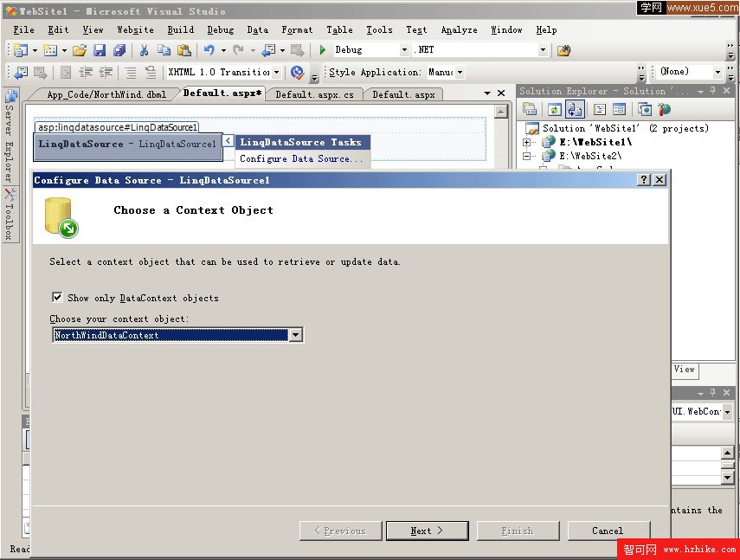The height and width of the screenshot is (560, 740).
Task: Click the Copy Web Site icon
Action: (x=645, y=109)
